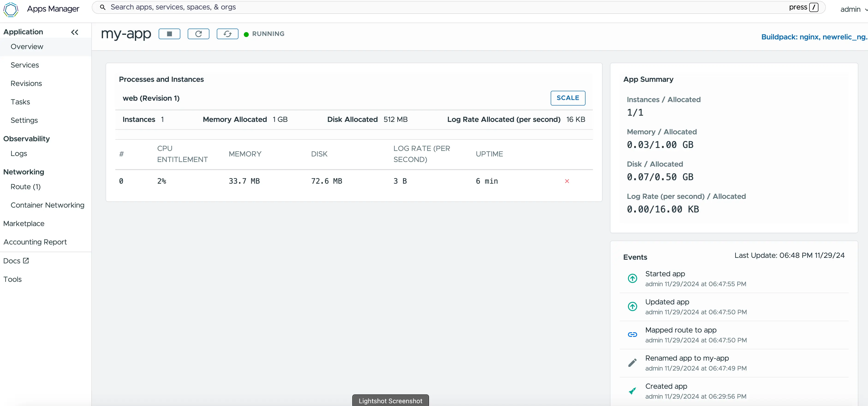The image size is (868, 406).
Task: Collapse the sidebar using the double chevron
Action: (x=75, y=32)
